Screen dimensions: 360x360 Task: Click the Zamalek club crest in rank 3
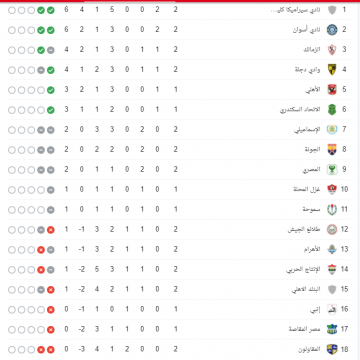click(x=332, y=50)
